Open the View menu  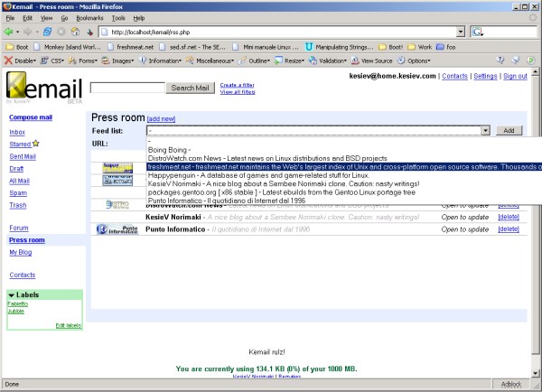coord(47,18)
